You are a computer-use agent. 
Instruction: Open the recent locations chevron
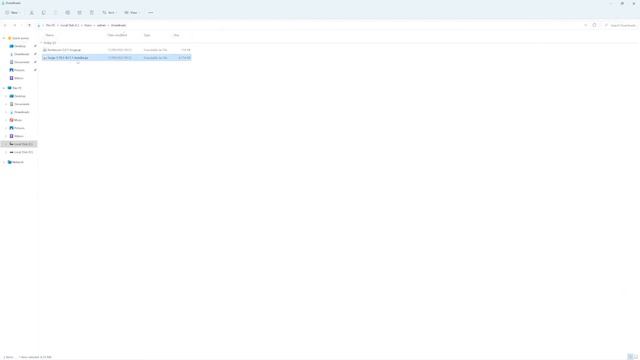point(22,25)
